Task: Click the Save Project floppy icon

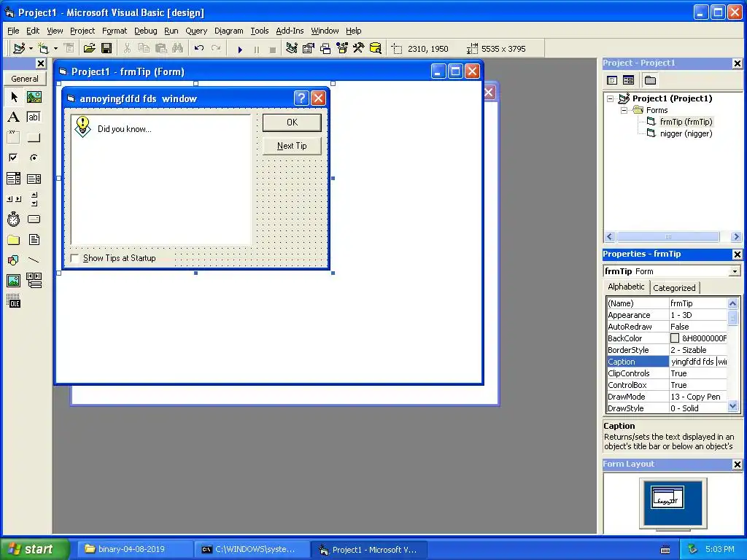Action: pyautogui.click(x=107, y=49)
